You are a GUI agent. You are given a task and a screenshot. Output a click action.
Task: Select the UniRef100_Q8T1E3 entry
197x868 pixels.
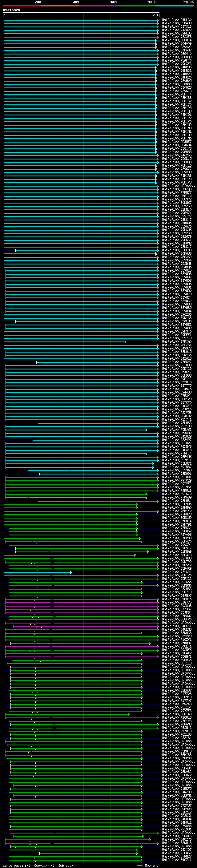(x=176, y=664)
